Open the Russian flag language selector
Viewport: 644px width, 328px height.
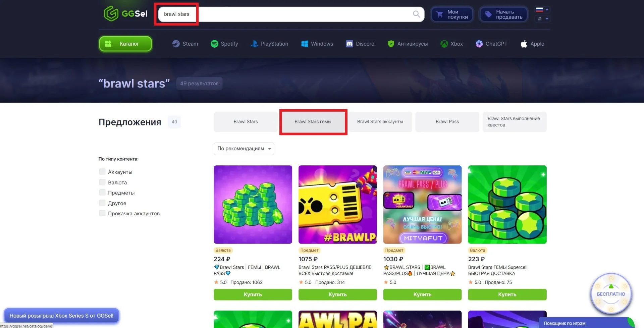[542, 10]
